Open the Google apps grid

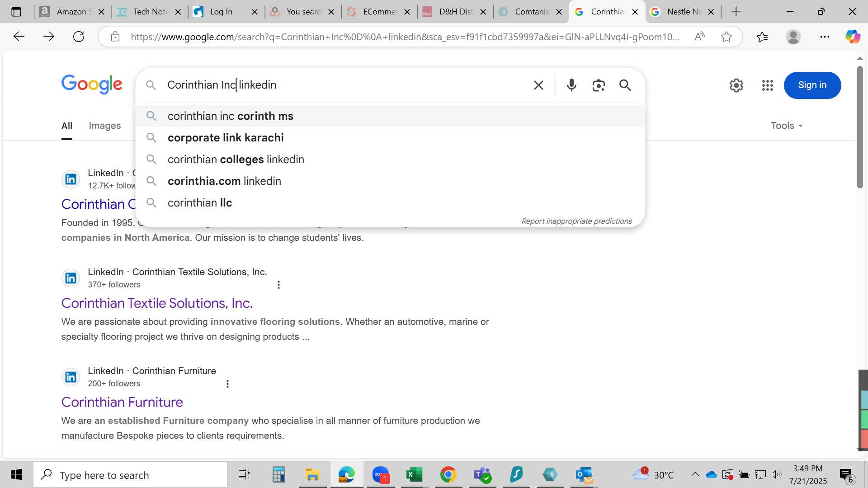768,85
